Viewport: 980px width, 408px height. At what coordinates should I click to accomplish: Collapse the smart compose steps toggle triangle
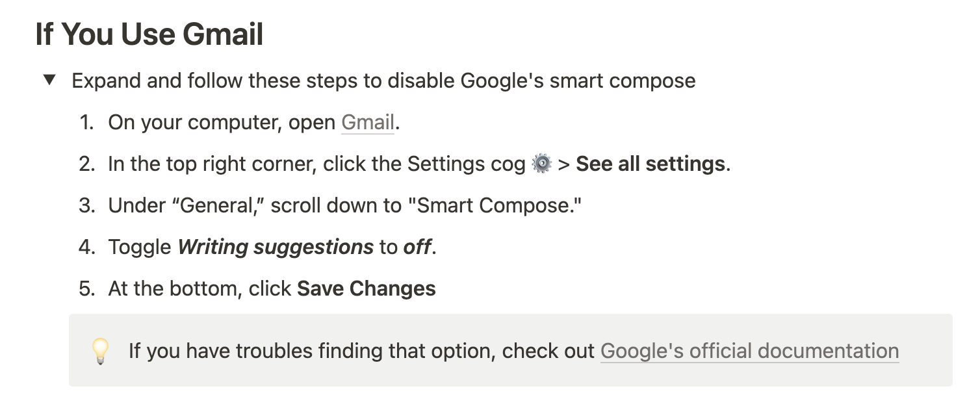tap(49, 81)
